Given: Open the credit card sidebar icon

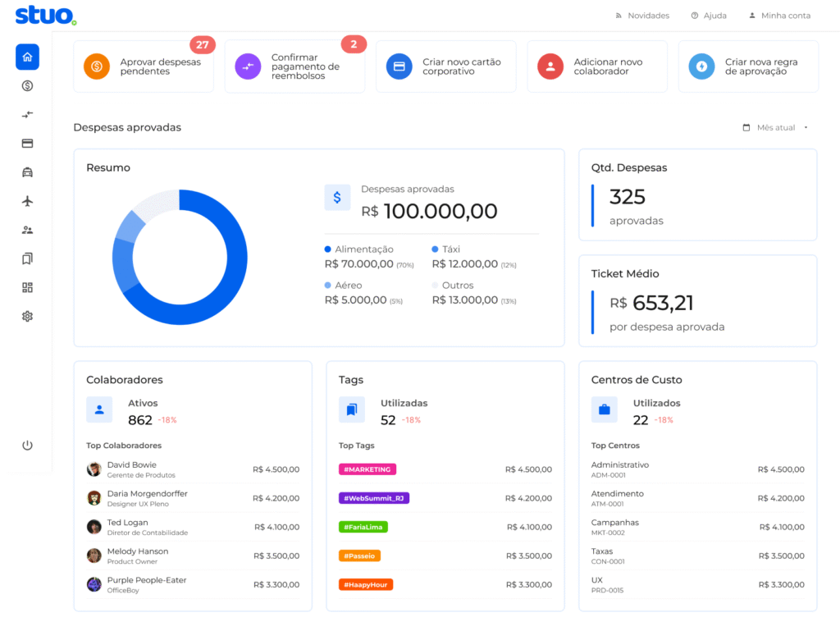Looking at the screenshot, I should pos(27,144).
